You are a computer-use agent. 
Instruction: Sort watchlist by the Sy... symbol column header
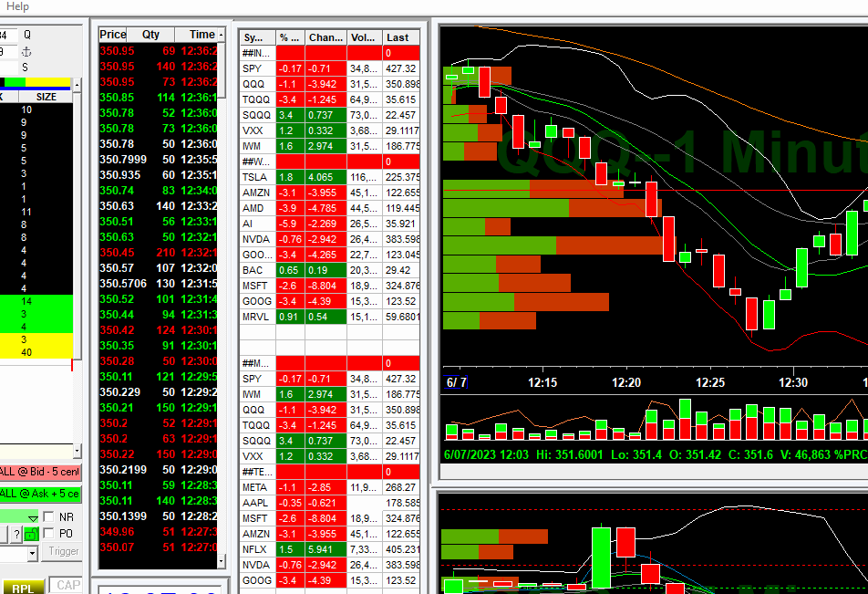[258, 37]
